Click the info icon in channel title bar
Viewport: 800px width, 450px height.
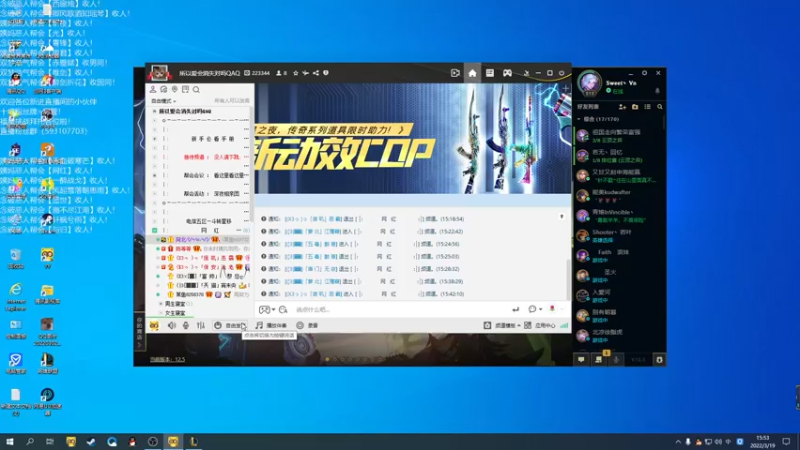pyautogui.click(x=326, y=73)
